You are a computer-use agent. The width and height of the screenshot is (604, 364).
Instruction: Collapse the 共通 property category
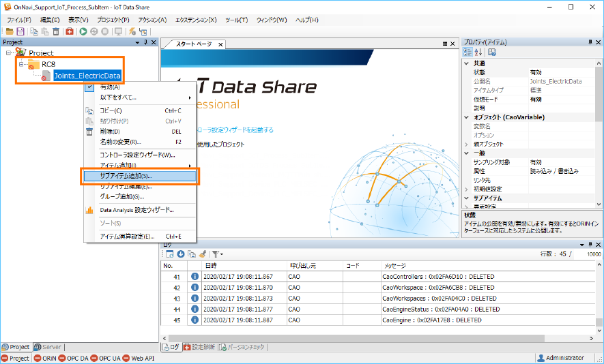pyautogui.click(x=468, y=63)
